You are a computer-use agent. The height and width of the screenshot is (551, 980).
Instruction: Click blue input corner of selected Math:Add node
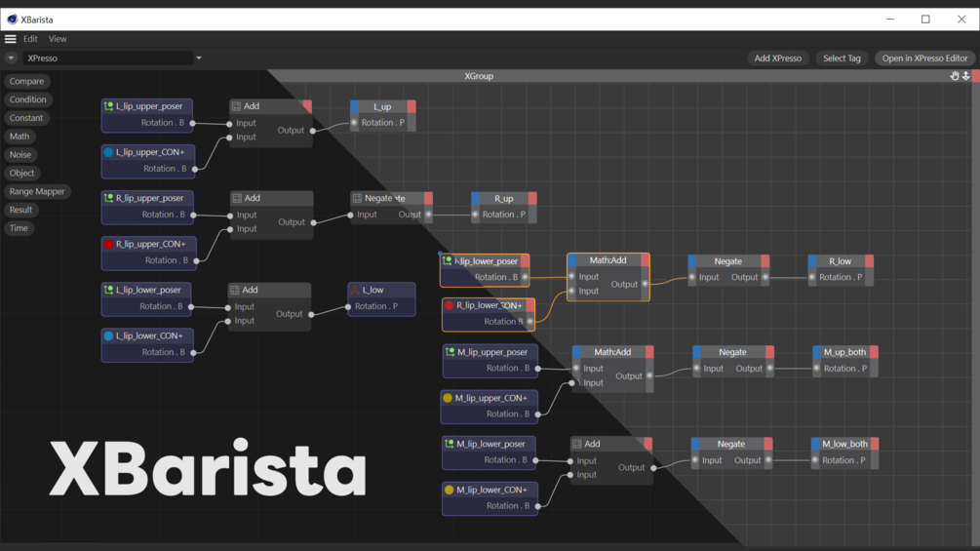coord(572,259)
